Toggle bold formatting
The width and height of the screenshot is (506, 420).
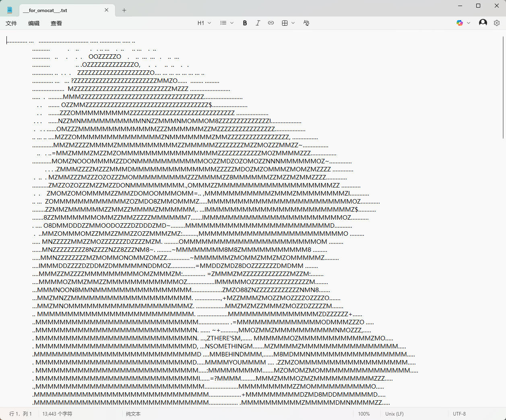coord(245,23)
